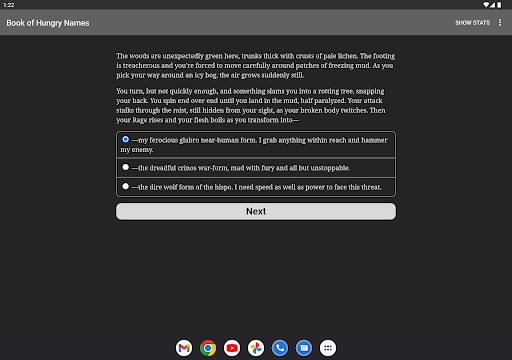Open Gmail from the dock

point(184,348)
